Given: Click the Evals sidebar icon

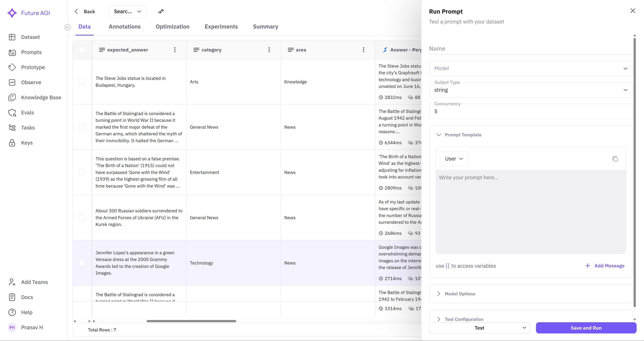Looking at the screenshot, I should [x=12, y=113].
